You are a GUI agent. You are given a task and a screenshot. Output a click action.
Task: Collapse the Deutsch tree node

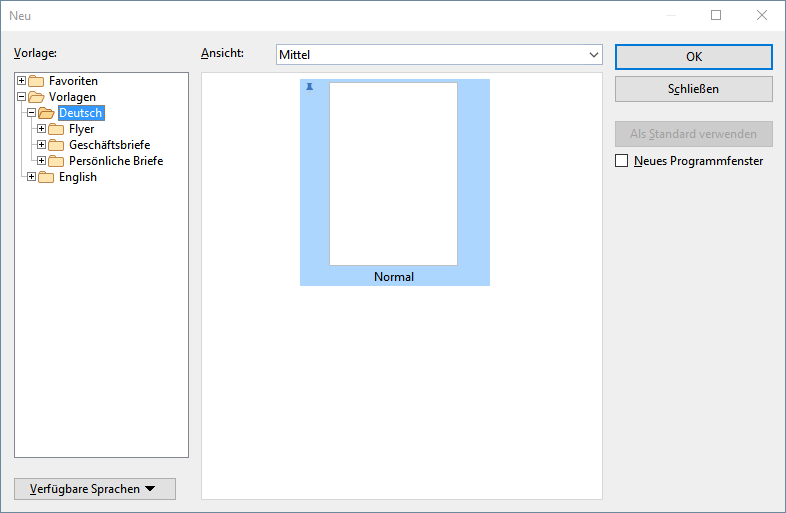[32, 112]
